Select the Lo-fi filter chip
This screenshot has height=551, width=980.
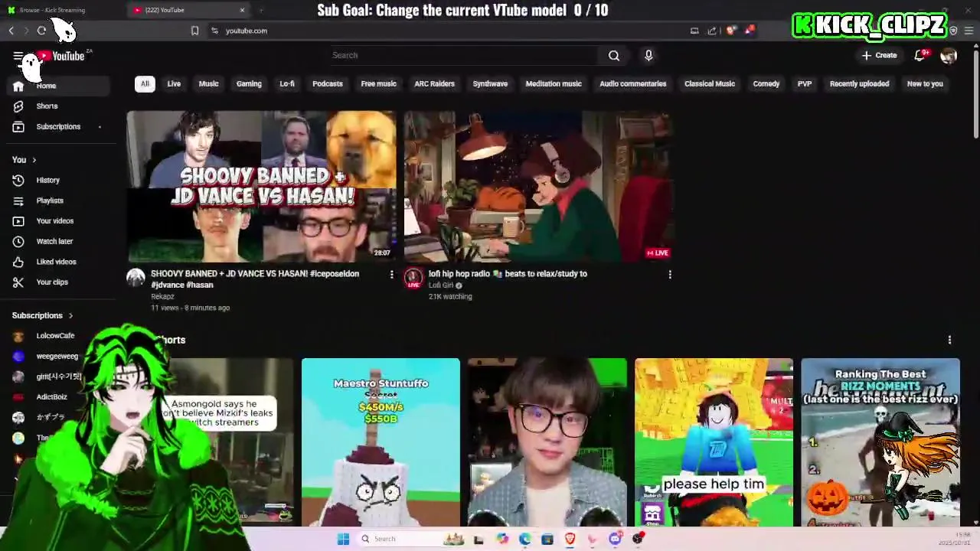pos(287,83)
